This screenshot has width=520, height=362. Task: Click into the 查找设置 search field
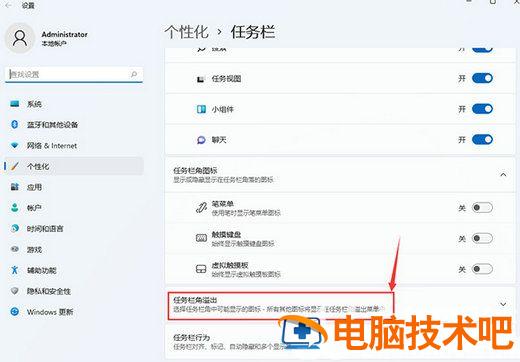pyautogui.click(x=74, y=74)
